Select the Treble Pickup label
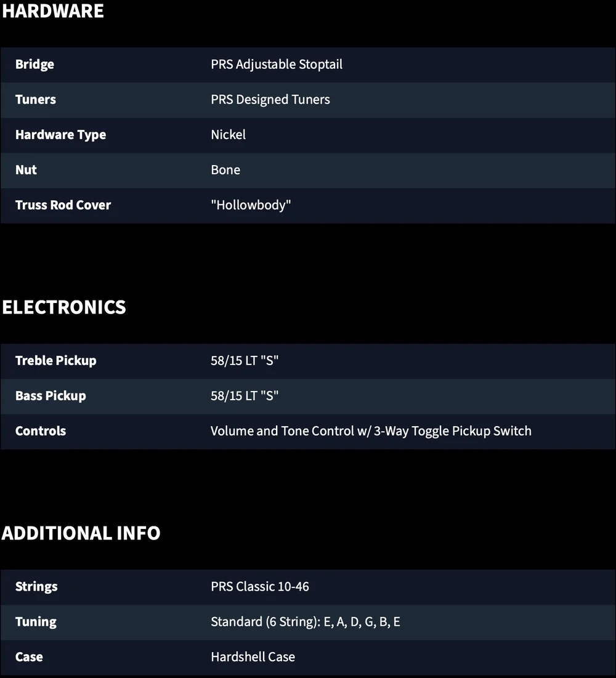The height and width of the screenshot is (678, 616). pos(56,361)
